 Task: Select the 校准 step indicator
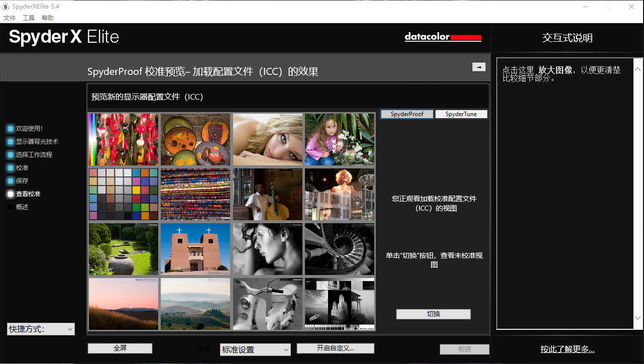pos(11,168)
